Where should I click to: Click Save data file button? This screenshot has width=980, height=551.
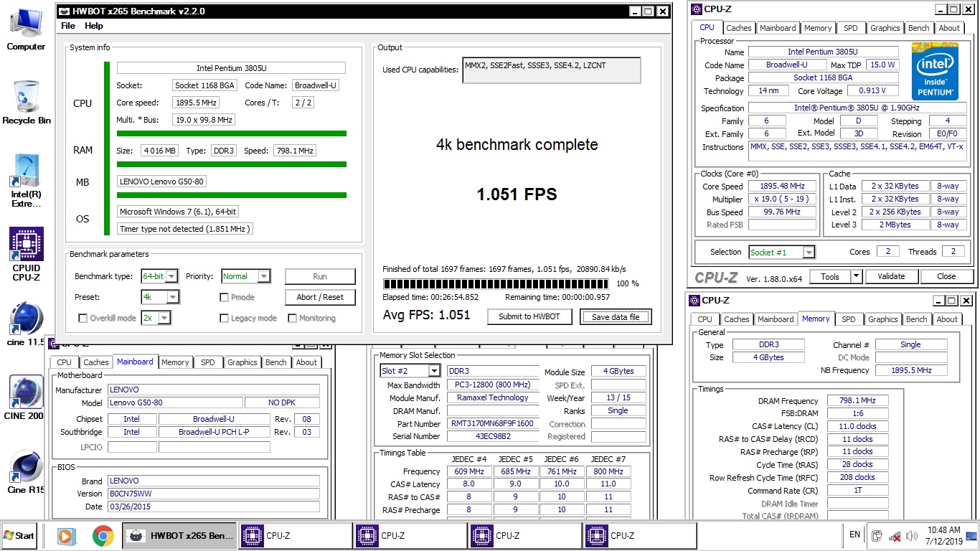click(x=616, y=316)
